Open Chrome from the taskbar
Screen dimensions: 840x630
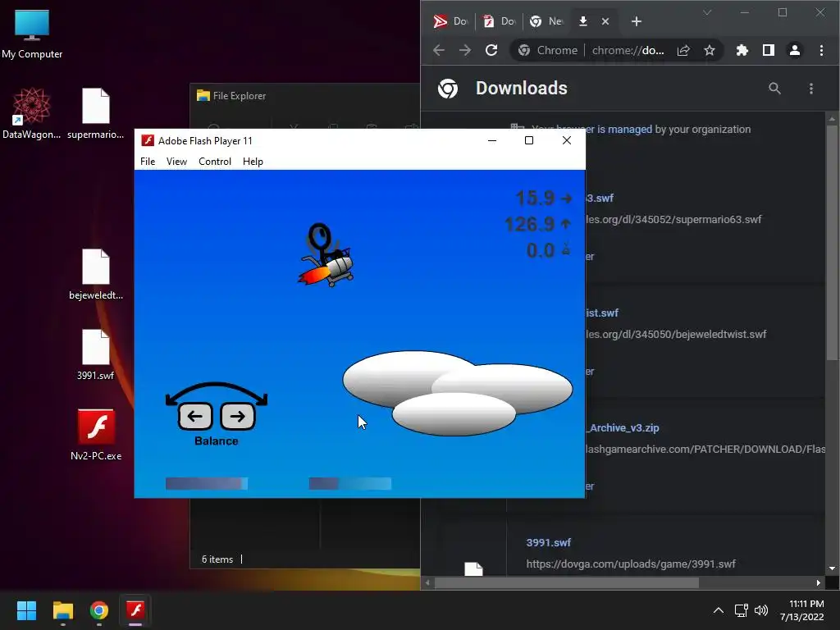[99, 610]
